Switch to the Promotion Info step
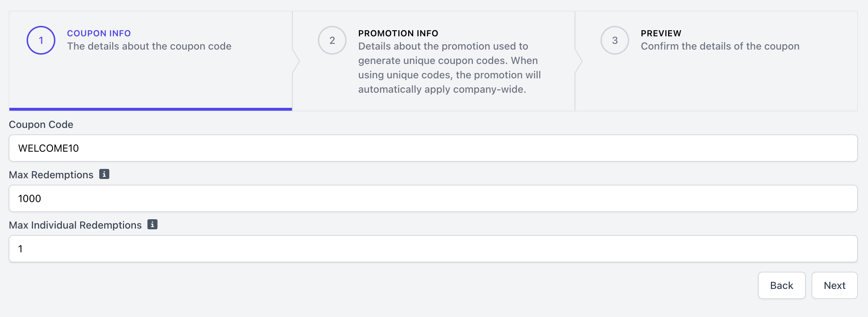The width and height of the screenshot is (868, 317). point(398,33)
